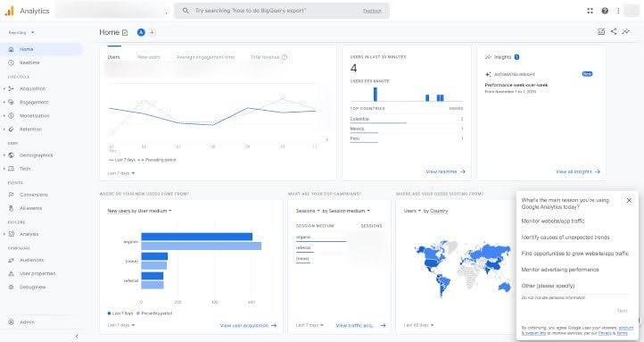
Task: Choose 'Find opportunities to grow' survey option
Action: (575, 254)
